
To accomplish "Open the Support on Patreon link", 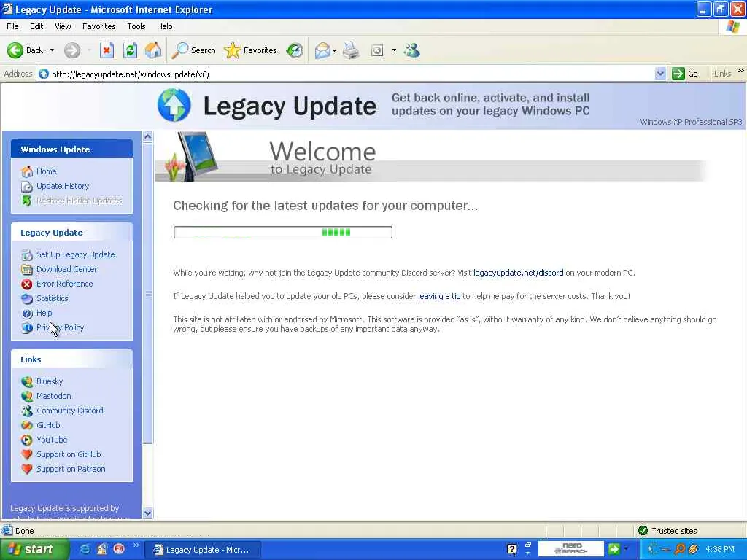I will pyautogui.click(x=71, y=469).
